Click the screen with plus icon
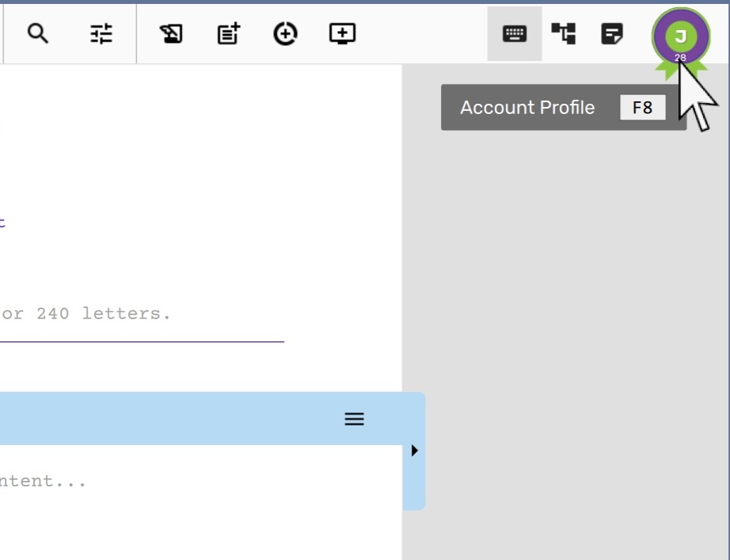Screen dimensions: 730x560 coord(342,33)
